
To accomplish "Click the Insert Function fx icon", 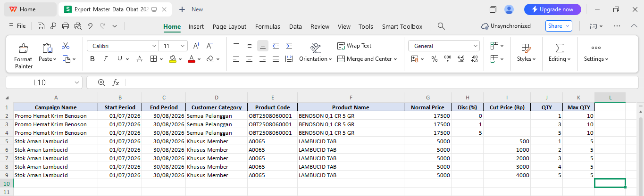I will point(116,82).
